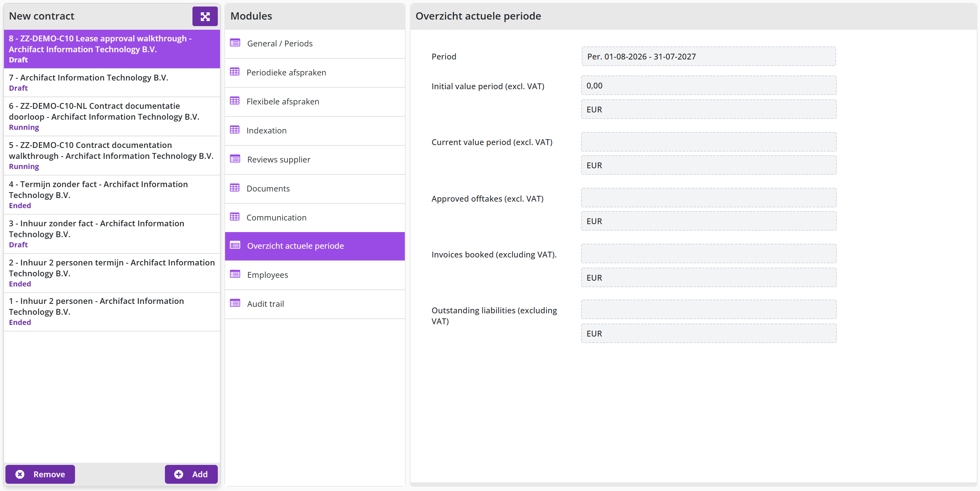
Task: Open the Periodieke afspraken module
Action: coord(315,73)
